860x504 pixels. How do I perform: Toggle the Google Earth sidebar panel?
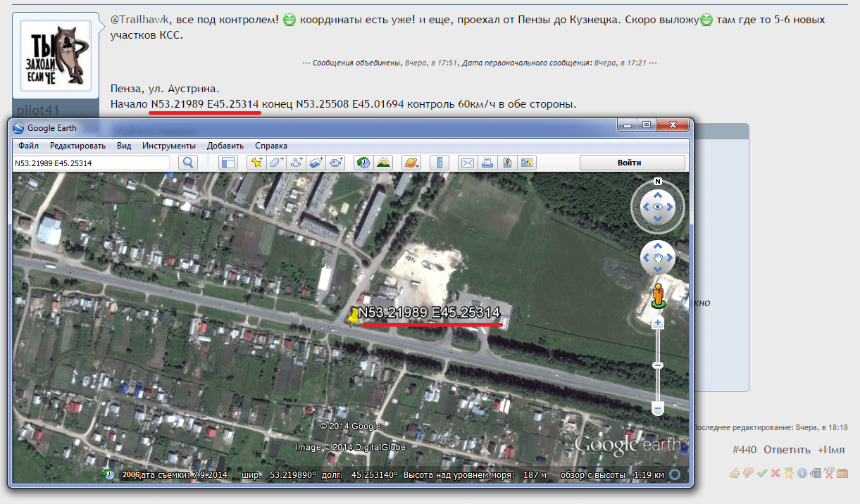pos(228,163)
